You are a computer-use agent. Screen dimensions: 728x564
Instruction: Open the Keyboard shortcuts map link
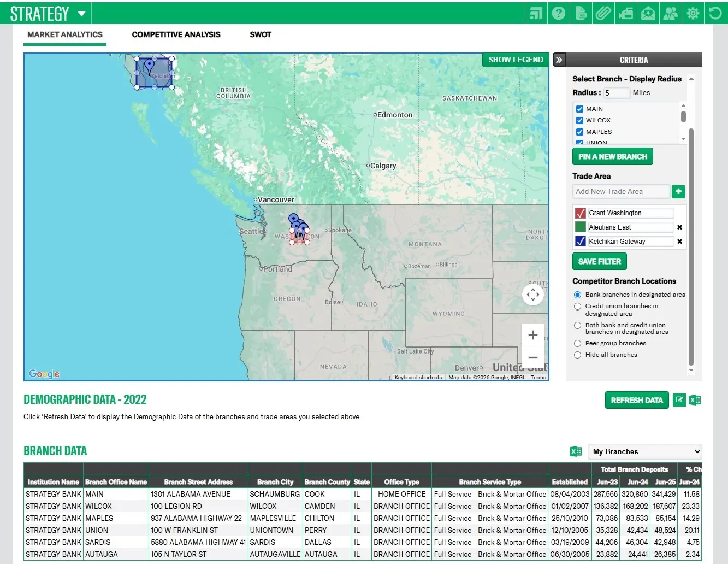(418, 377)
